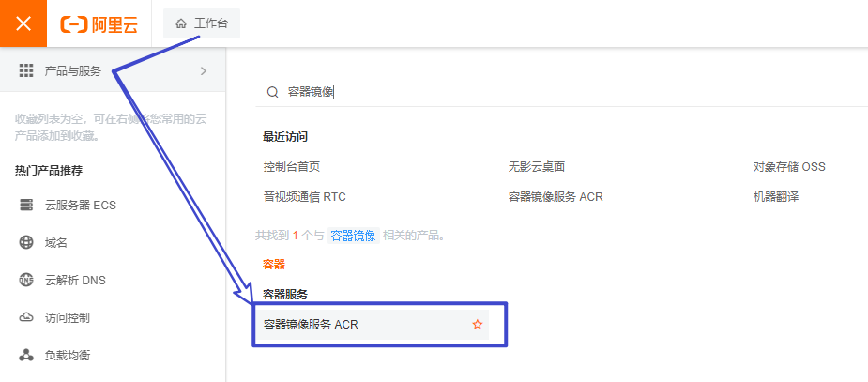Image resolution: width=868 pixels, height=382 pixels.
Task: Open the 工作台 home tab
Action: (x=202, y=23)
